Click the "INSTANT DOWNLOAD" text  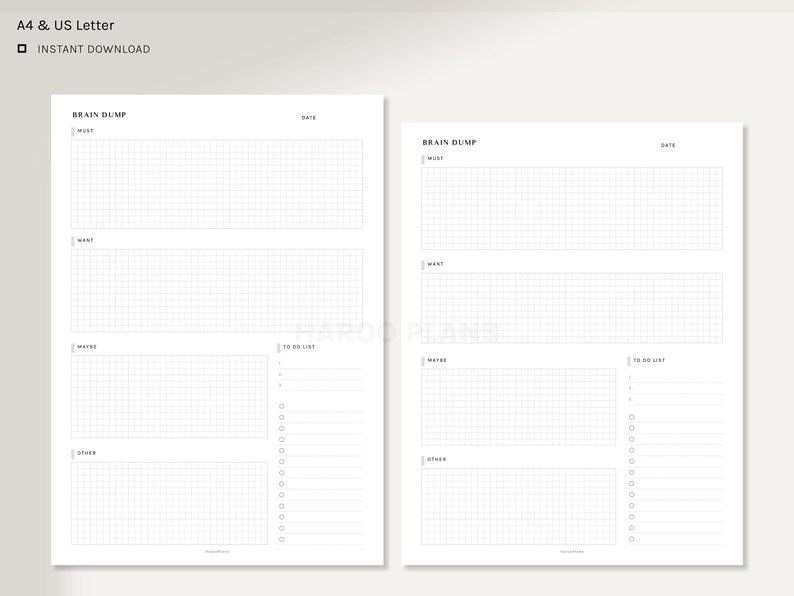tap(94, 49)
